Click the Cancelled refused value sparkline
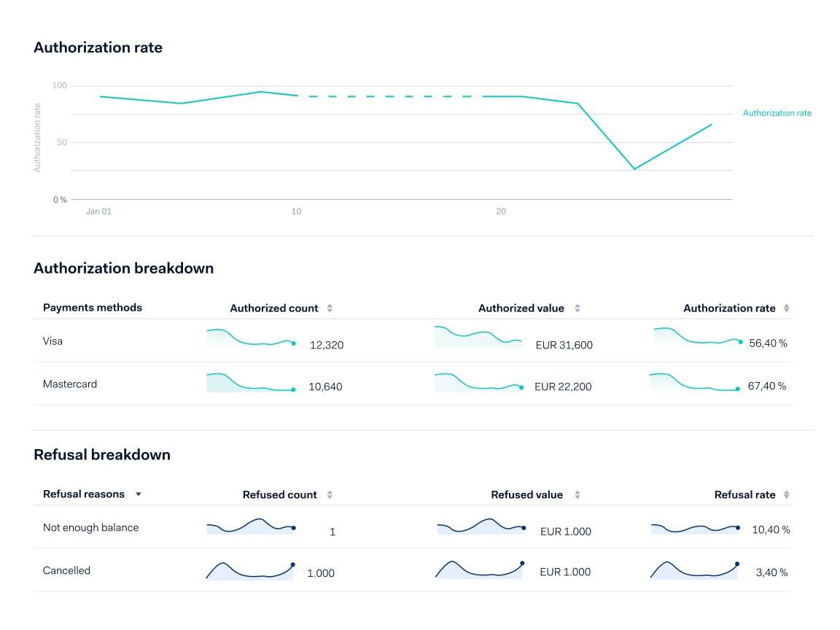Screen dimensions: 840x630 (x=480, y=569)
